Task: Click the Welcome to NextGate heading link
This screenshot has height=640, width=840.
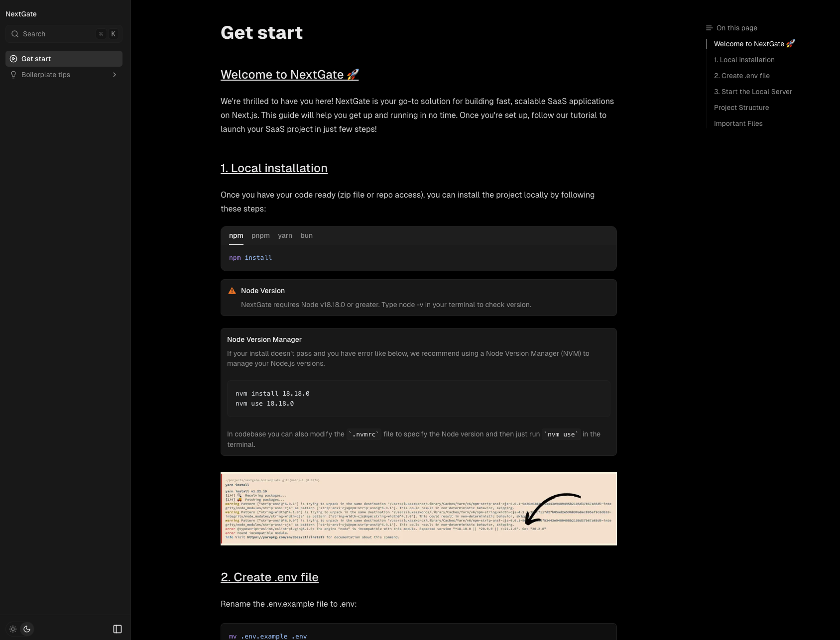Action: [289, 75]
